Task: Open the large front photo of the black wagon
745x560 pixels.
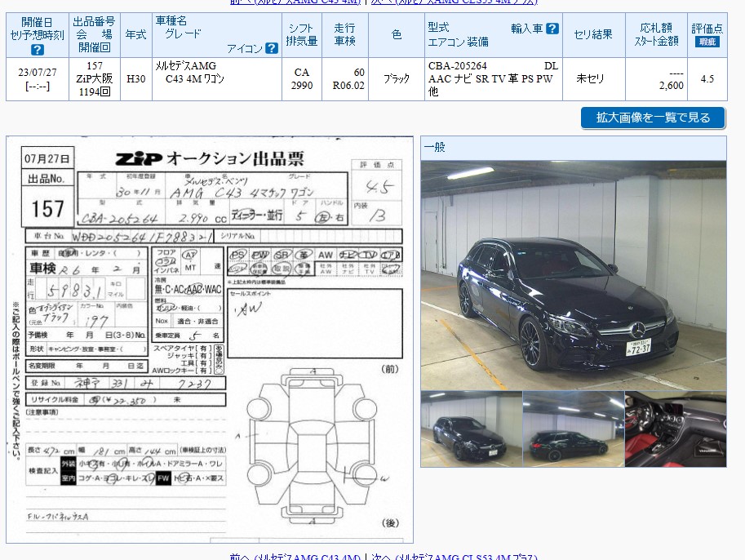Action: (x=574, y=276)
